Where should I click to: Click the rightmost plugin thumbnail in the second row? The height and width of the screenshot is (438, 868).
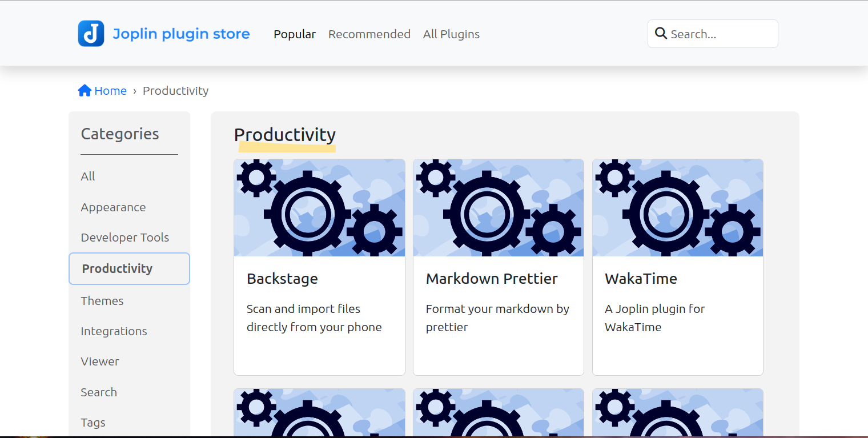tap(677, 412)
